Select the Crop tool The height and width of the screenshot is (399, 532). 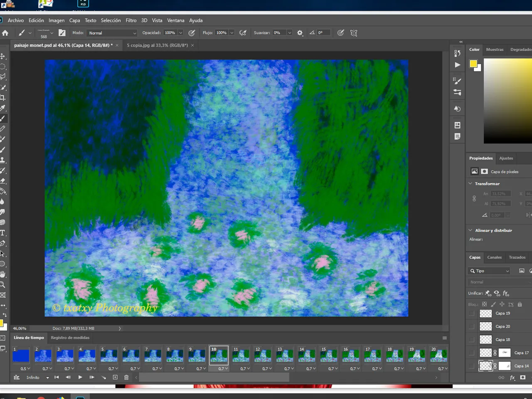point(2,98)
